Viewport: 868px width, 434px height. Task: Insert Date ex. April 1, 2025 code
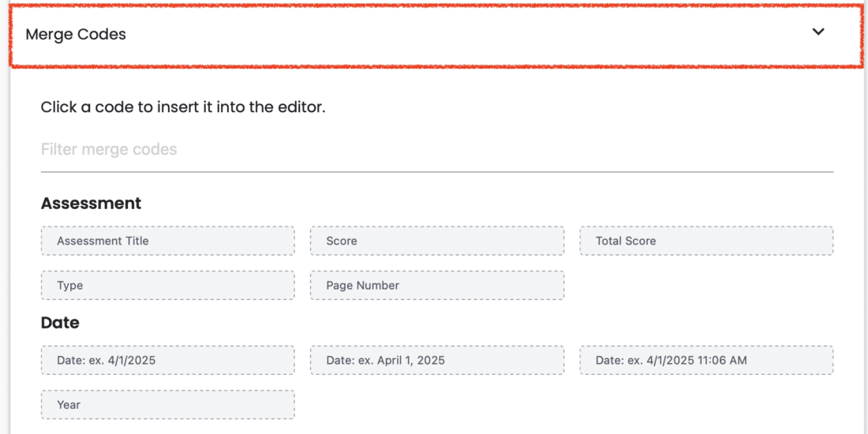click(x=437, y=361)
